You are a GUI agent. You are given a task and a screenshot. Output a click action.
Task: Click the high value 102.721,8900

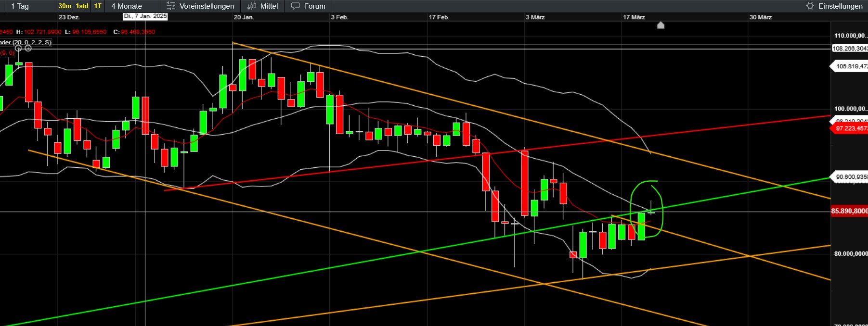tap(43, 32)
